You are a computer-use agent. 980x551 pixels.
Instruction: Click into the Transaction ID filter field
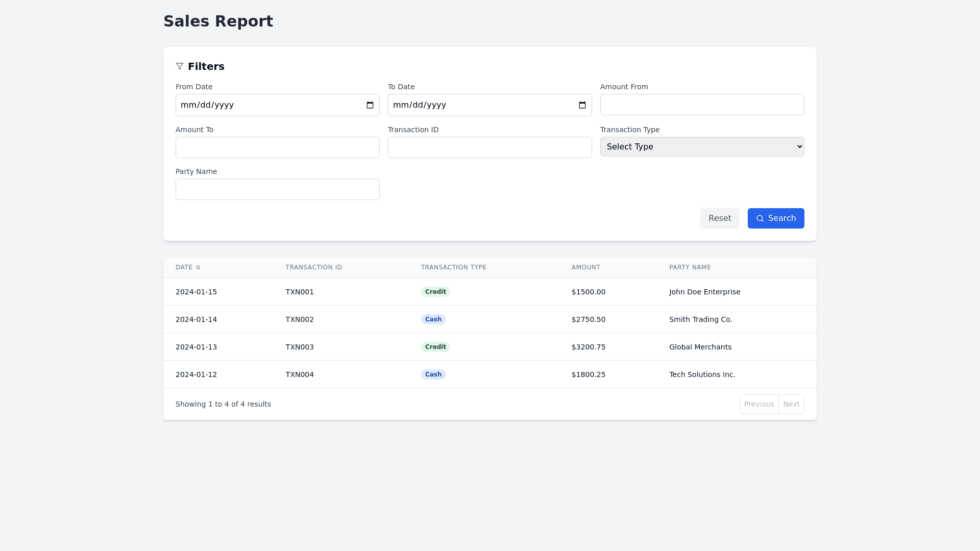pyautogui.click(x=489, y=147)
